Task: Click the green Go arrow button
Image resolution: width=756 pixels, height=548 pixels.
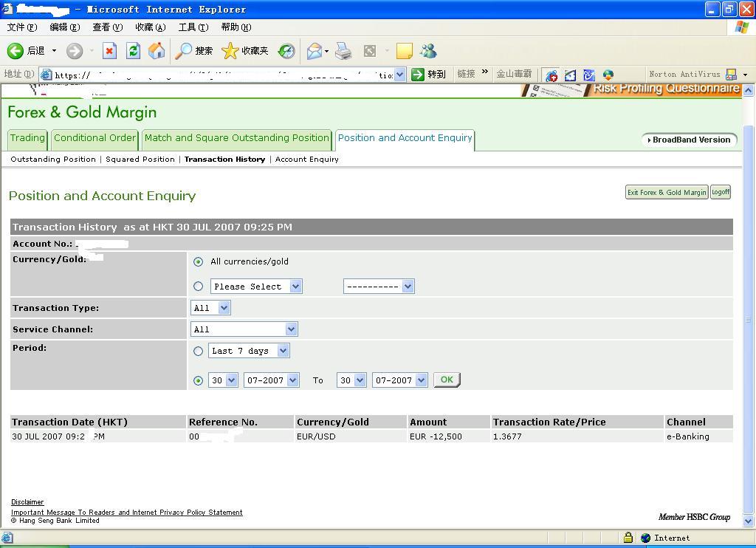Action: tap(418, 75)
